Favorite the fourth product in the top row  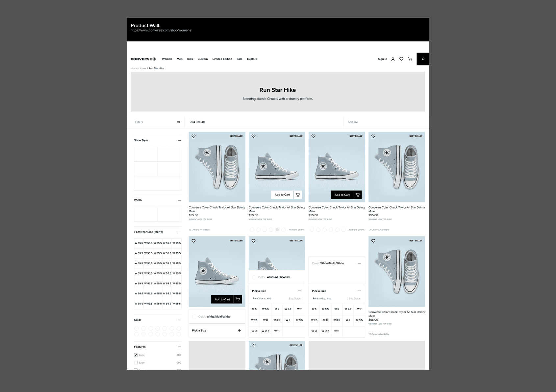373,136
